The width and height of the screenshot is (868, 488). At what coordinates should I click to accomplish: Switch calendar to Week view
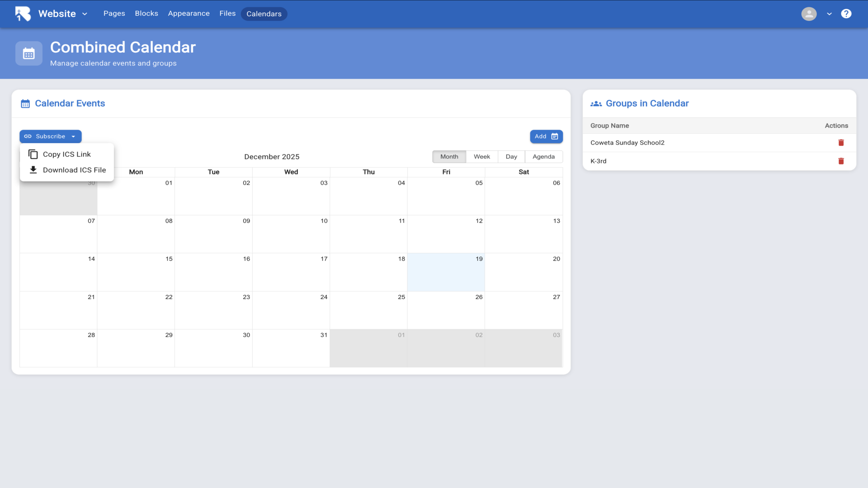(481, 157)
